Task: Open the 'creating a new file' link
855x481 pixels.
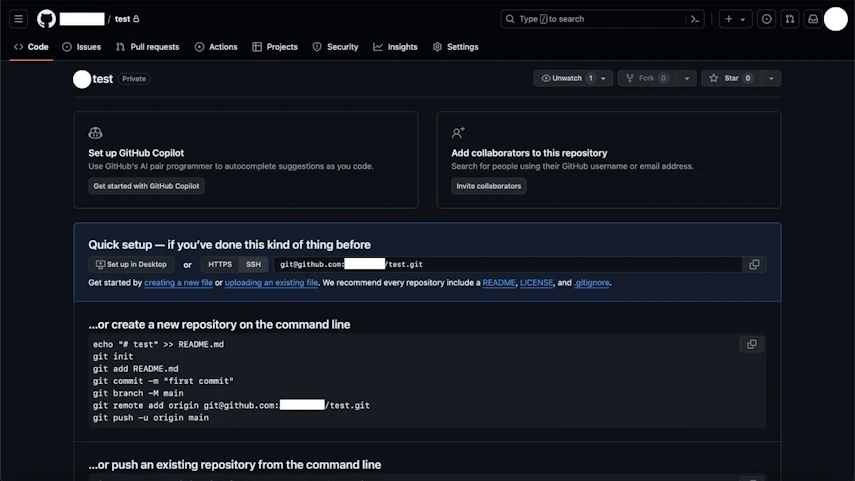Action: tap(178, 282)
